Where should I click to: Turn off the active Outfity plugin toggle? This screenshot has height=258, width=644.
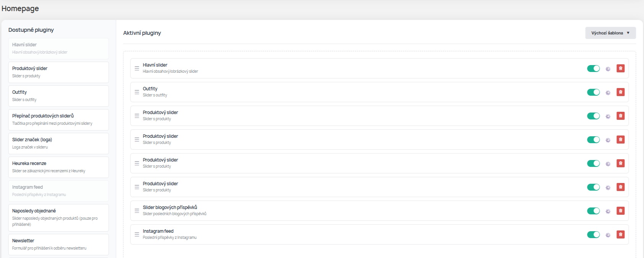click(593, 92)
